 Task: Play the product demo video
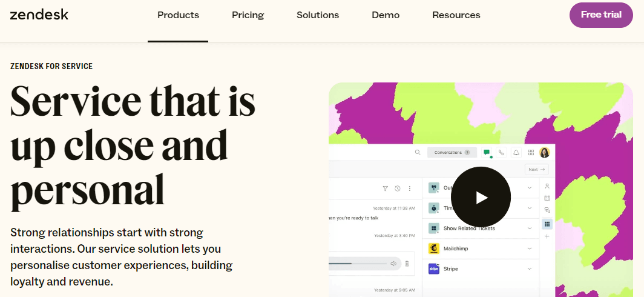[x=481, y=197]
